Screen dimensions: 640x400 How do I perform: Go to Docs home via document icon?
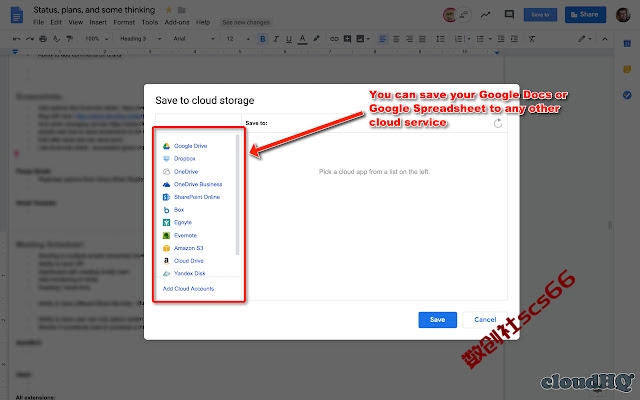point(17,16)
